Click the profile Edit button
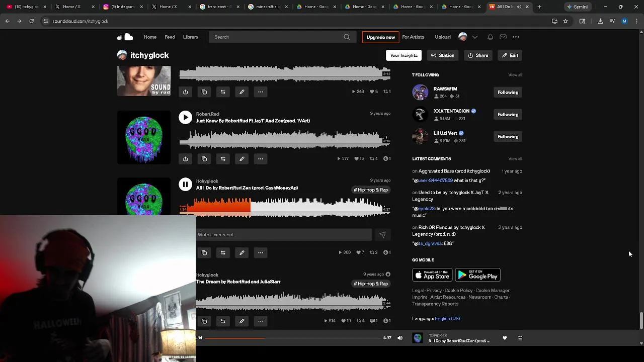Image resolution: width=644 pixels, height=362 pixels. tap(510, 55)
